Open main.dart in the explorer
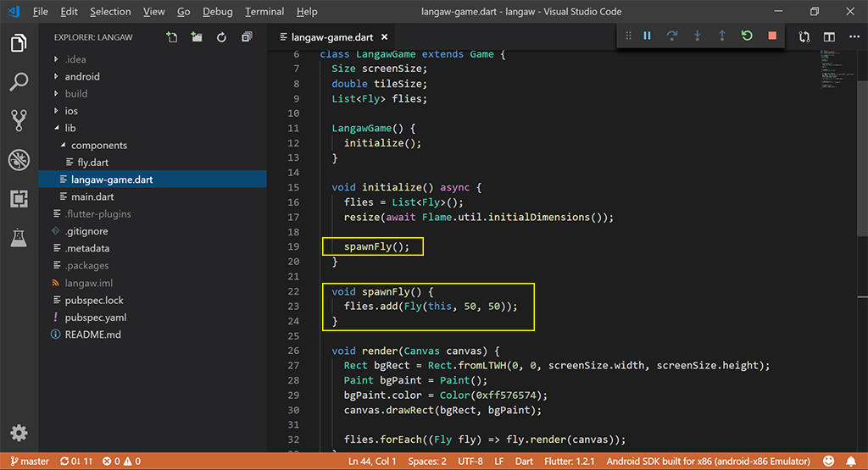 point(92,196)
